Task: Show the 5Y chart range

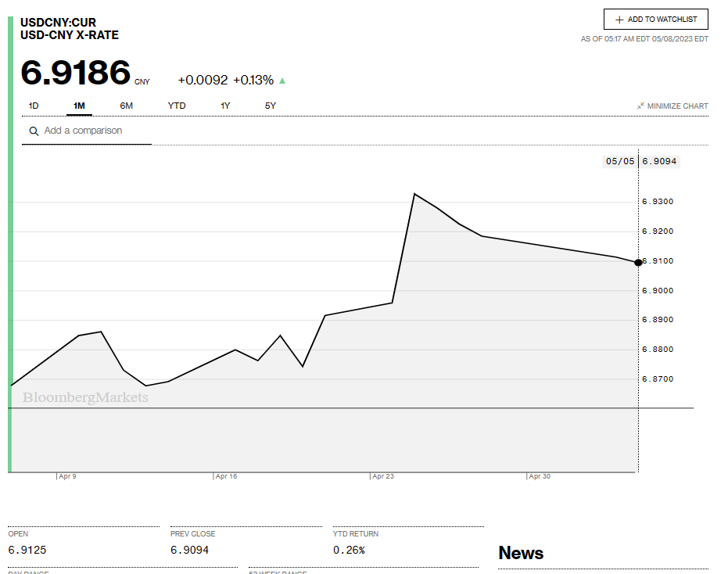Action: click(271, 106)
